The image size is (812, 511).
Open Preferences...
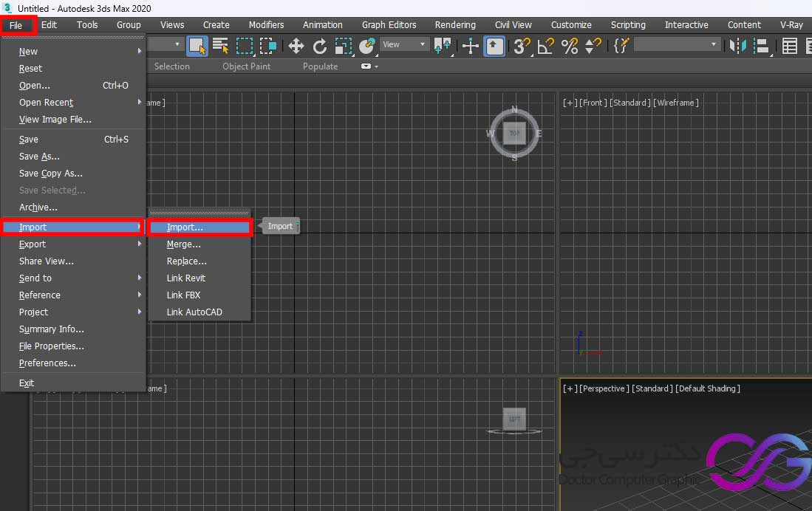tap(73, 363)
